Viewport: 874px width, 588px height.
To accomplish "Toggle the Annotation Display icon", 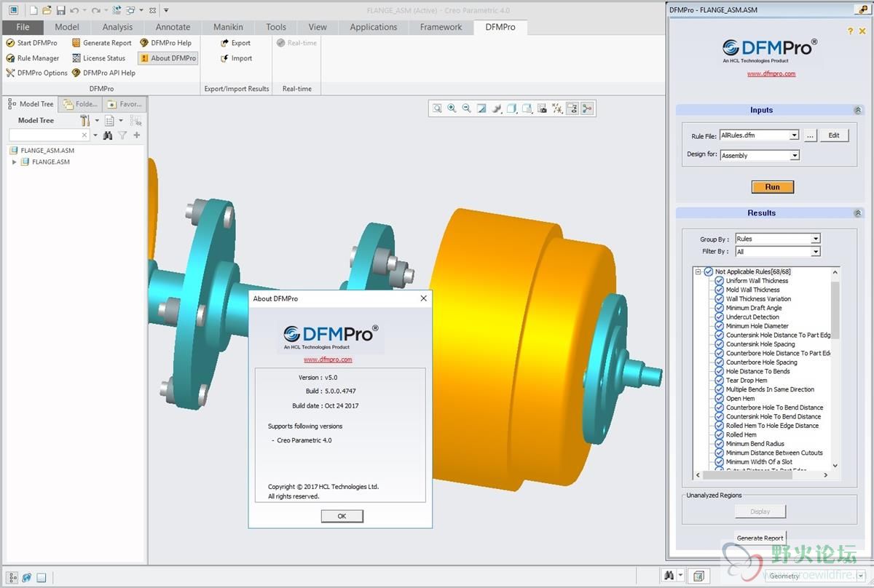I will point(572,108).
